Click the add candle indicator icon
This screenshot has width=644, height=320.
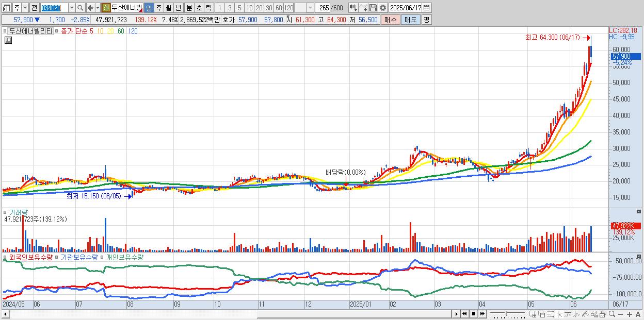pos(353,8)
